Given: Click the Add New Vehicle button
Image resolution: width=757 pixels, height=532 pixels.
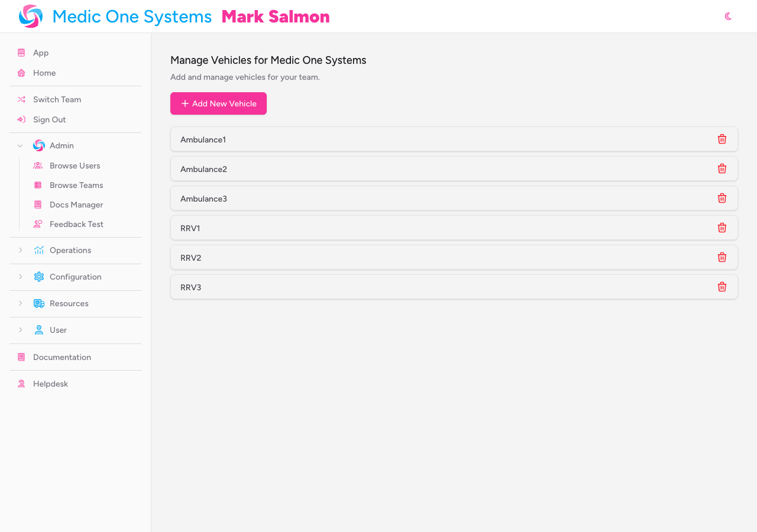Looking at the screenshot, I should pos(218,103).
